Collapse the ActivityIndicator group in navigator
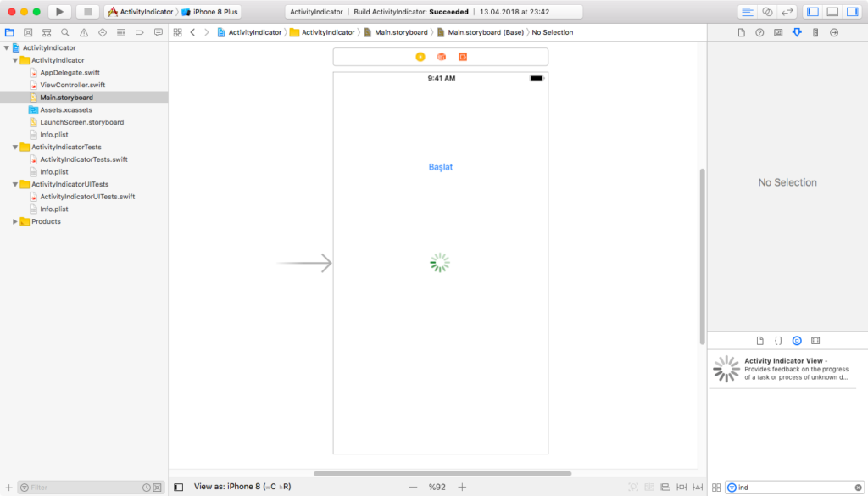Image resolution: width=868 pixels, height=496 pixels. tap(14, 59)
